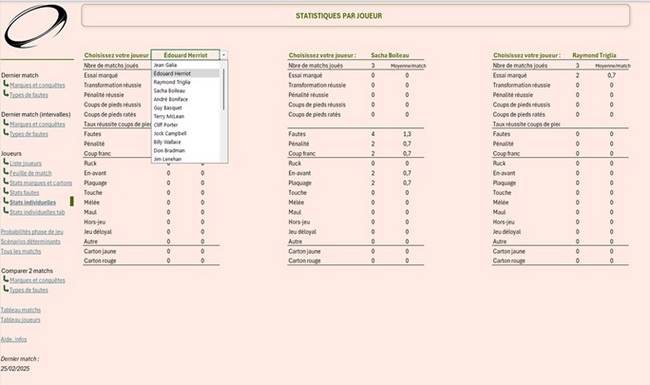
Task: Click the Sacha Boileau player selector cell
Action: 390,55
